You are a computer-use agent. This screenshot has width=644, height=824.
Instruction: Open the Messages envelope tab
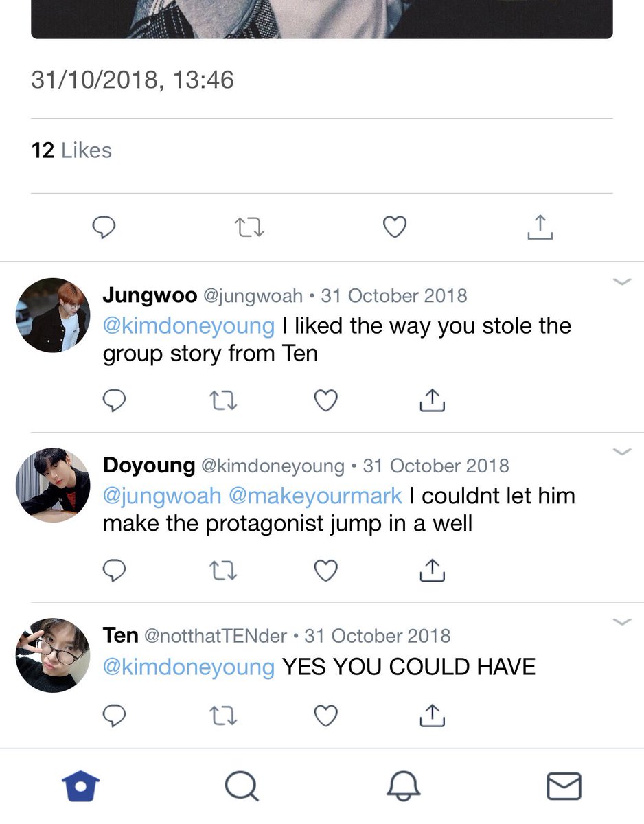tap(564, 786)
